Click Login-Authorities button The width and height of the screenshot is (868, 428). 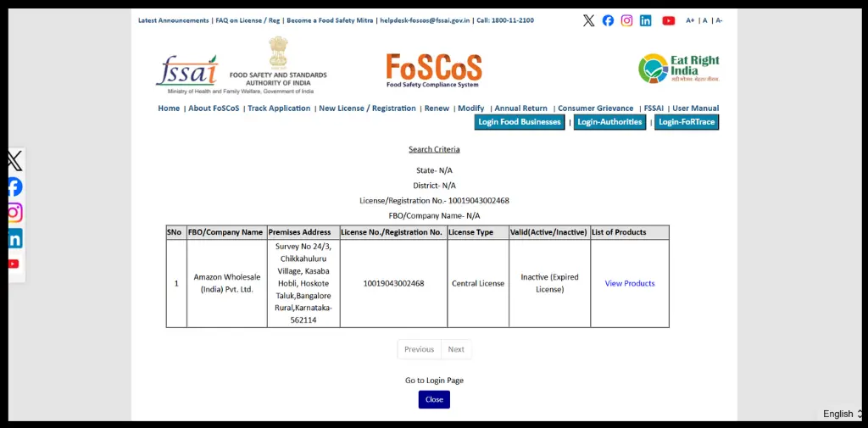(x=609, y=122)
